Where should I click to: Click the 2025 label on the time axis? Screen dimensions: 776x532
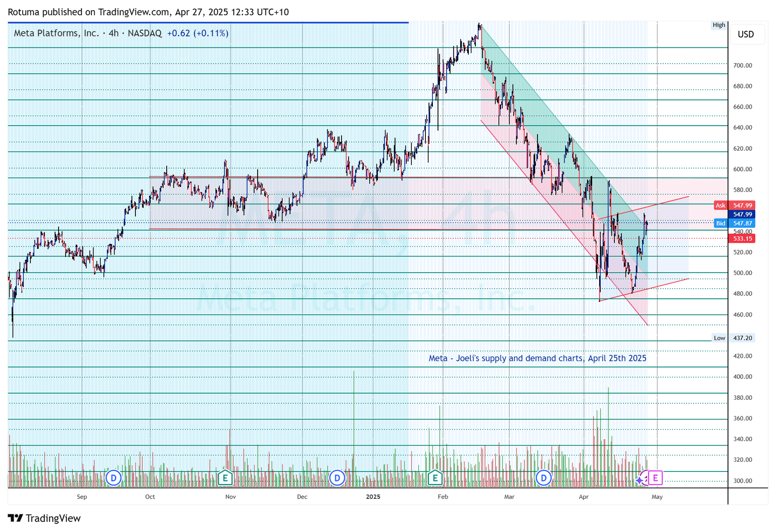pos(373,497)
